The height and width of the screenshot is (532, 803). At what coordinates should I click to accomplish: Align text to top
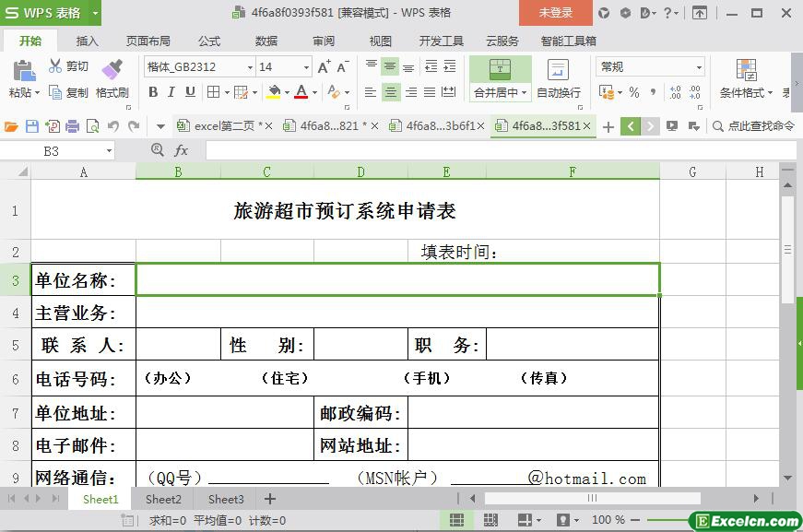pos(372,65)
